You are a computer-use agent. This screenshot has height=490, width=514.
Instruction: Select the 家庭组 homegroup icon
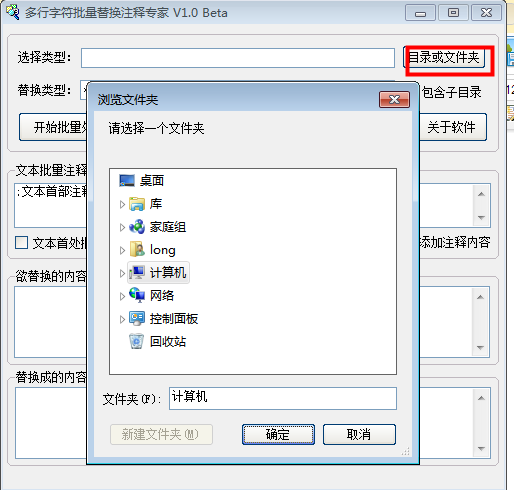coord(137,227)
